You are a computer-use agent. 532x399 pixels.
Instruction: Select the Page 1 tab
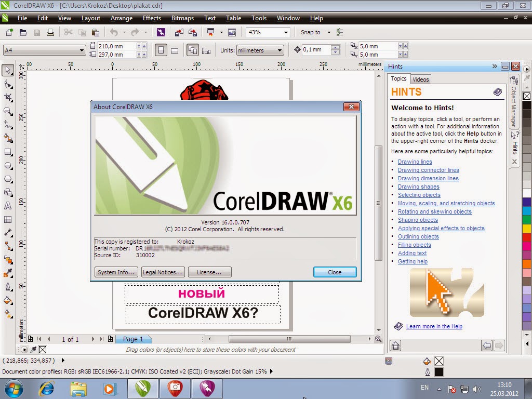click(133, 339)
